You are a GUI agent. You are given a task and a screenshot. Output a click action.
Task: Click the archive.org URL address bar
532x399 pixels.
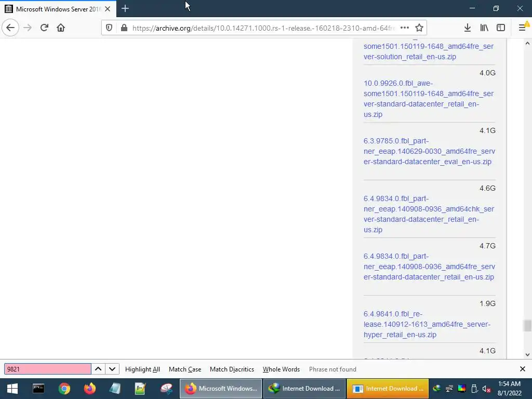point(263,28)
